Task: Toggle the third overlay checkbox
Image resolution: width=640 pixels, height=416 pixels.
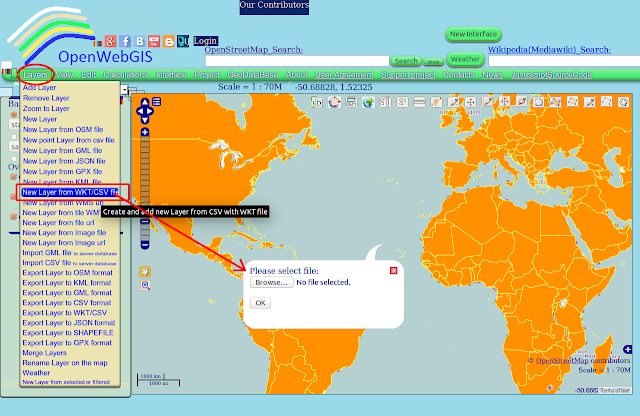Action: 13,217
